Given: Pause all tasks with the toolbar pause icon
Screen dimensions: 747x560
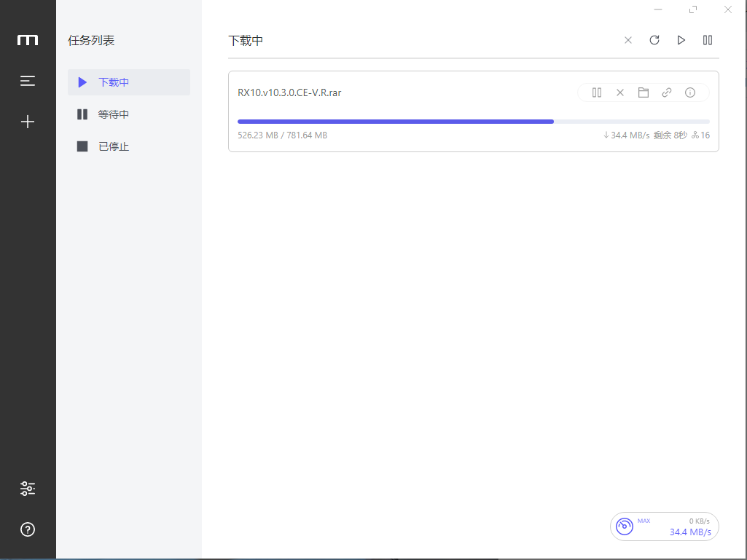Looking at the screenshot, I should point(707,40).
